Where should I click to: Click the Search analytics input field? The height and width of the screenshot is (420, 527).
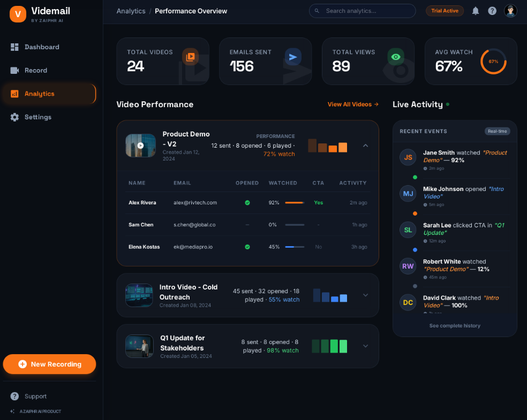(362, 11)
